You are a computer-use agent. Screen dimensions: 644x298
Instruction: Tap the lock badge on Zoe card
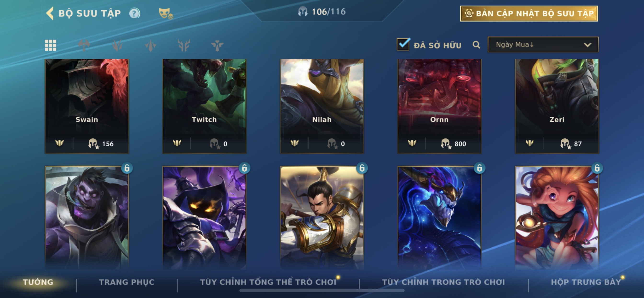click(597, 168)
